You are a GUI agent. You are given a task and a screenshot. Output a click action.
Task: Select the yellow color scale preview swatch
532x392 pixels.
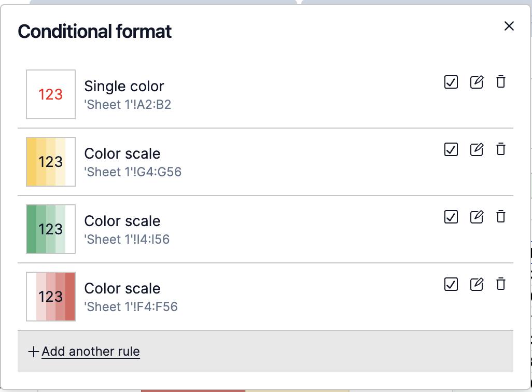pos(51,162)
